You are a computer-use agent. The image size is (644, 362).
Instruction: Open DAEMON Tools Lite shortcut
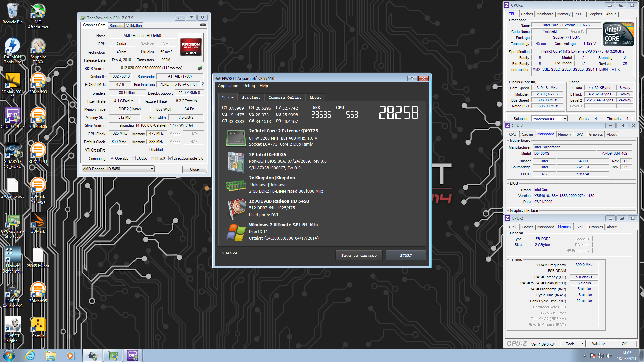click(x=13, y=51)
